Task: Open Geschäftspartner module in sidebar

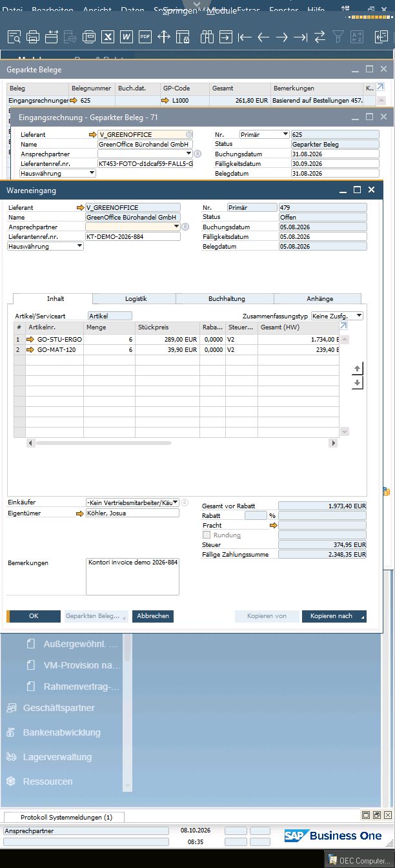Action: tap(59, 708)
